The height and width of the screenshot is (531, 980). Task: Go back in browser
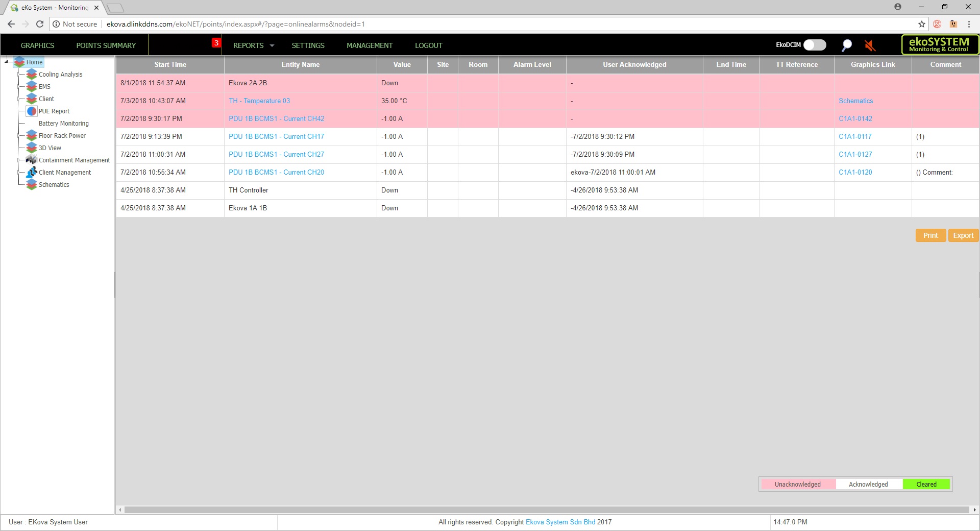(x=11, y=24)
